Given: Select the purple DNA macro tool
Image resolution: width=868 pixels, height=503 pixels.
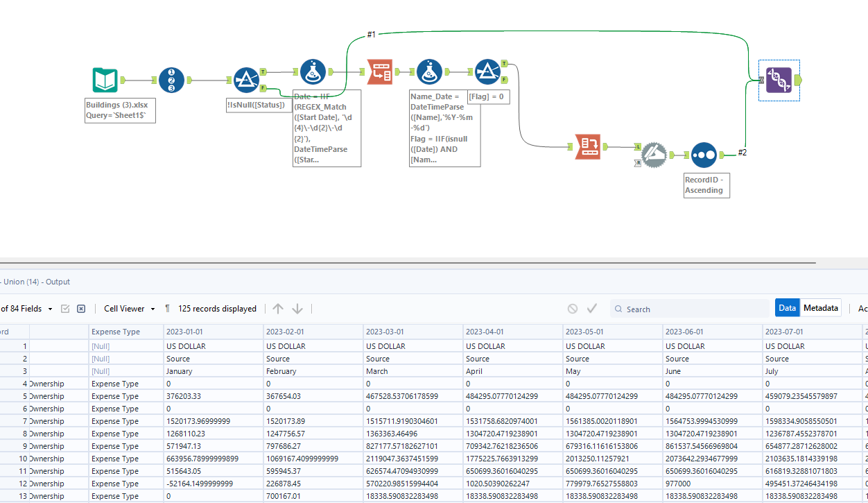Looking at the screenshot, I should point(779,80).
